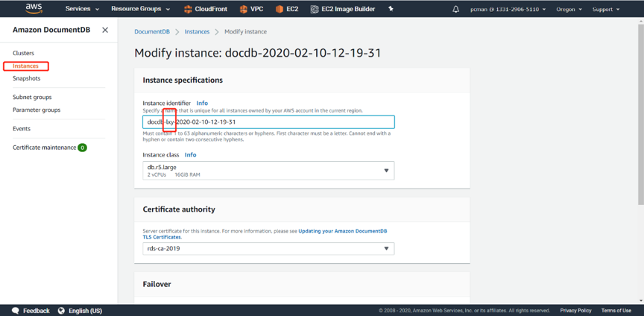The height and width of the screenshot is (316, 644).
Task: Expand the Resource Groups menu
Action: pyautogui.click(x=140, y=9)
